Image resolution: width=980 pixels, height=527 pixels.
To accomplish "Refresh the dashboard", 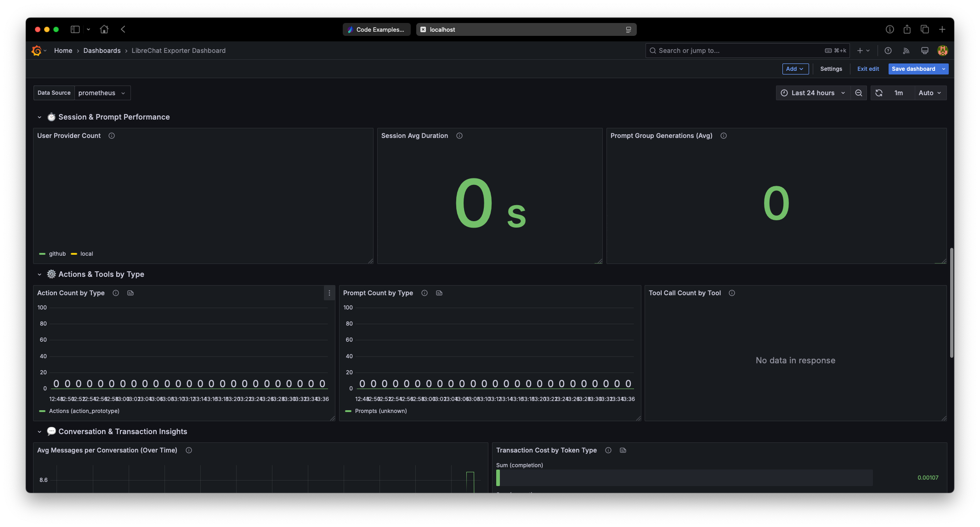I will (x=879, y=93).
